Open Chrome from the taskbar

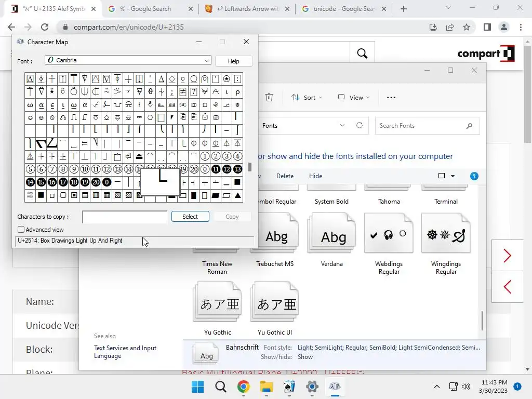coord(244,387)
